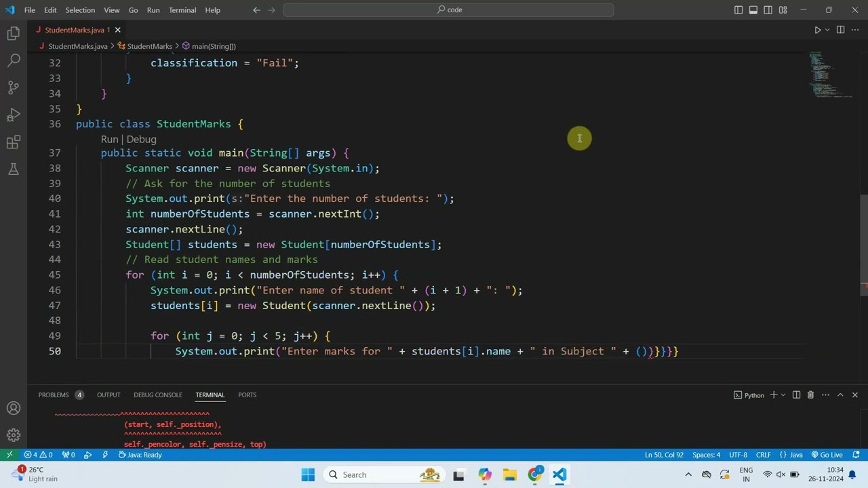The height and width of the screenshot is (488, 868).
Task: Click the command center search box labeled code
Action: [448, 9]
